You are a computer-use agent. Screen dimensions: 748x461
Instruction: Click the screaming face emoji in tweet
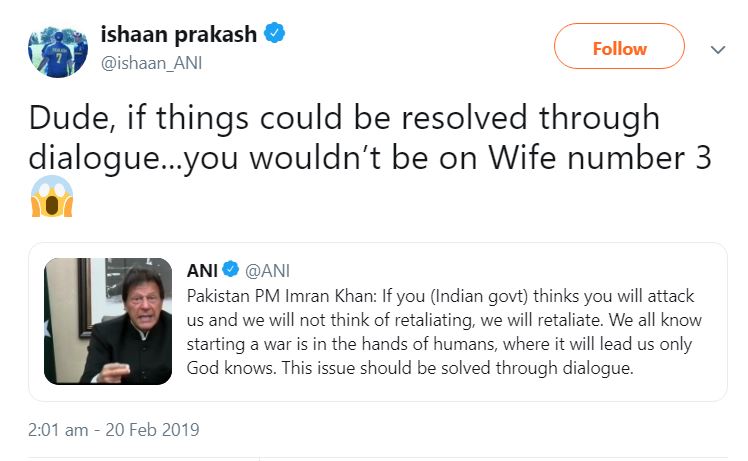click(x=52, y=196)
